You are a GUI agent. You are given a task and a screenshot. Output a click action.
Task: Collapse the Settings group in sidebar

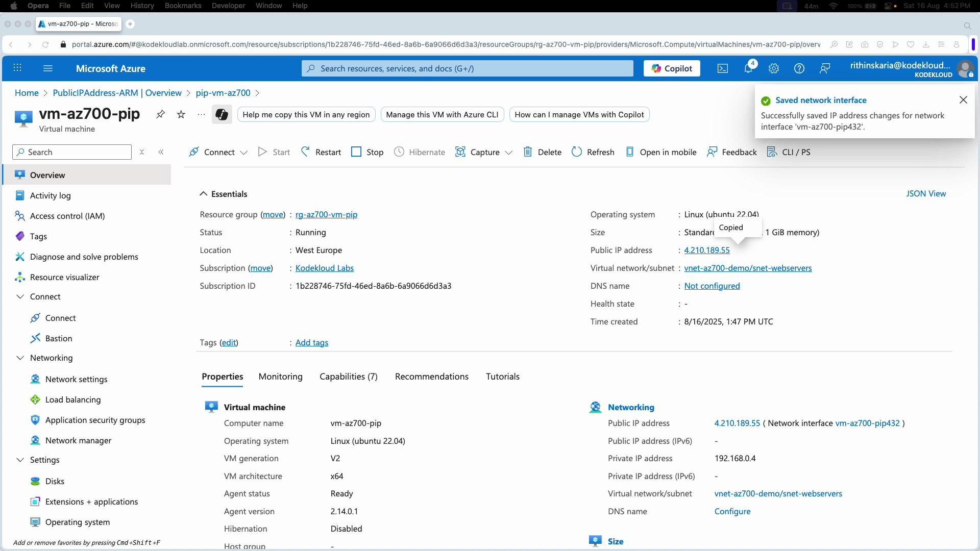click(x=20, y=460)
